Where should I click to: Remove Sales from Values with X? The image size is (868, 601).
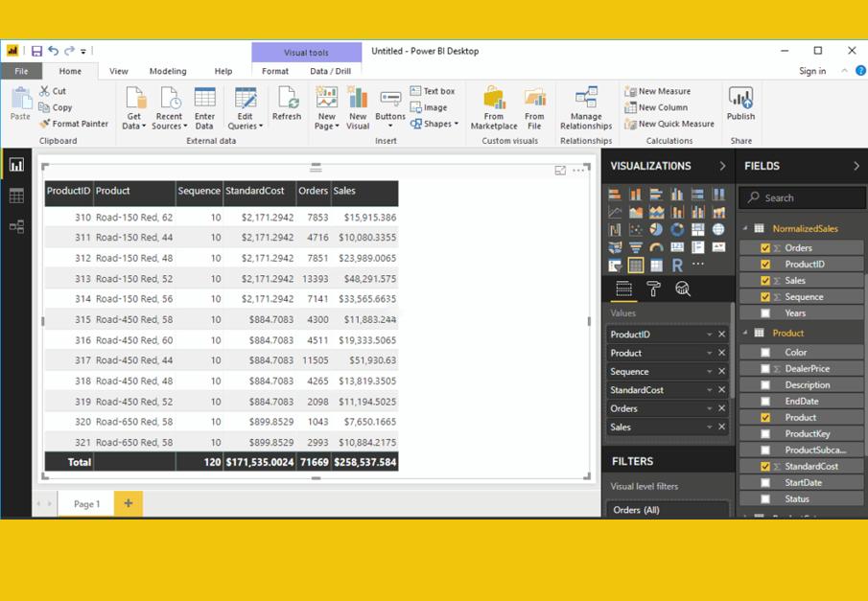coord(721,427)
